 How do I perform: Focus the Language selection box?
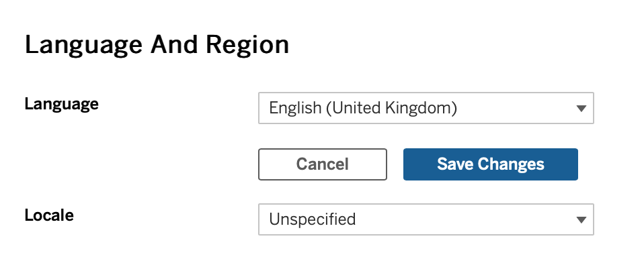[x=426, y=108]
